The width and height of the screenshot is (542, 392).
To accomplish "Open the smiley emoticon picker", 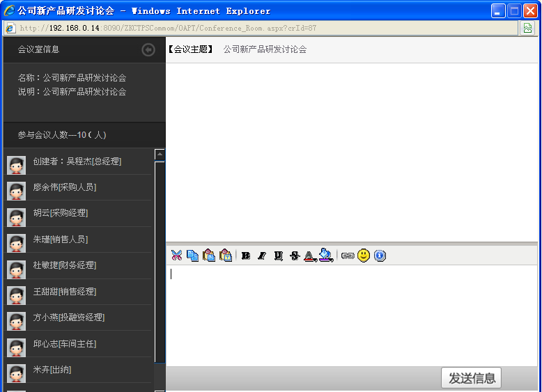I will pyautogui.click(x=364, y=256).
